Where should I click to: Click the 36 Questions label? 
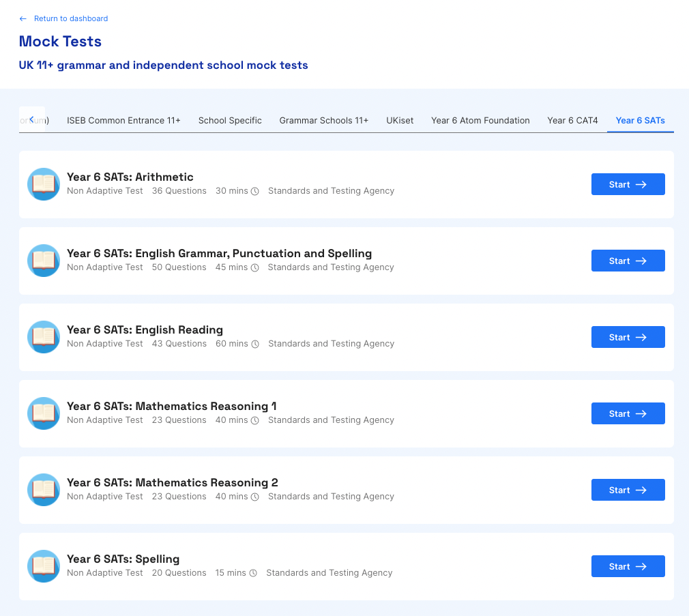[179, 191]
